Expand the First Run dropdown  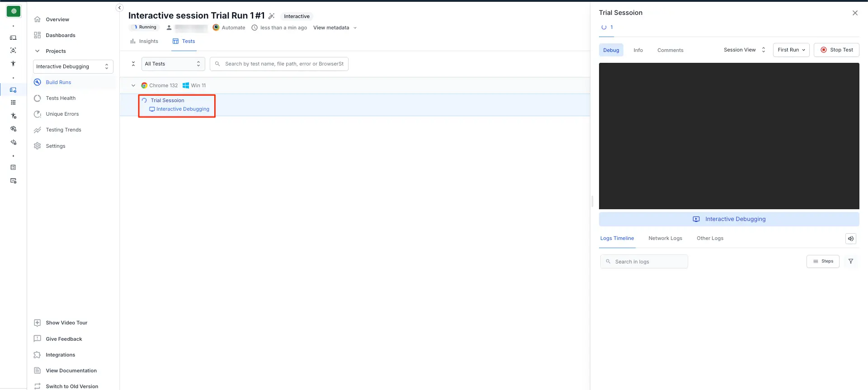[791, 50]
